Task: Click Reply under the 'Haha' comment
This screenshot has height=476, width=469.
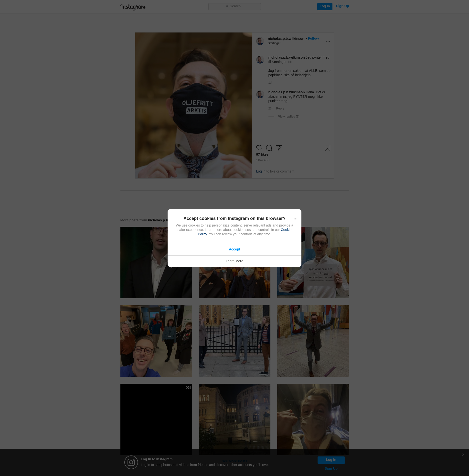Action: 280,109
